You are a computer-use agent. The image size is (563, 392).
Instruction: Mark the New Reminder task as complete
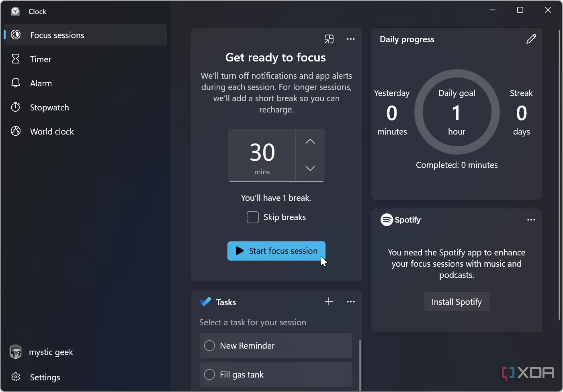(x=209, y=345)
